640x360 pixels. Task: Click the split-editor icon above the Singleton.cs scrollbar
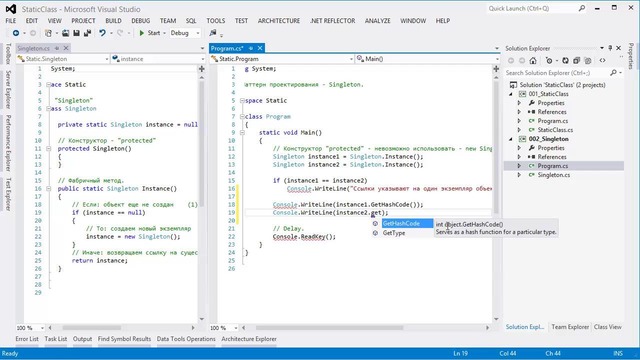202,69
